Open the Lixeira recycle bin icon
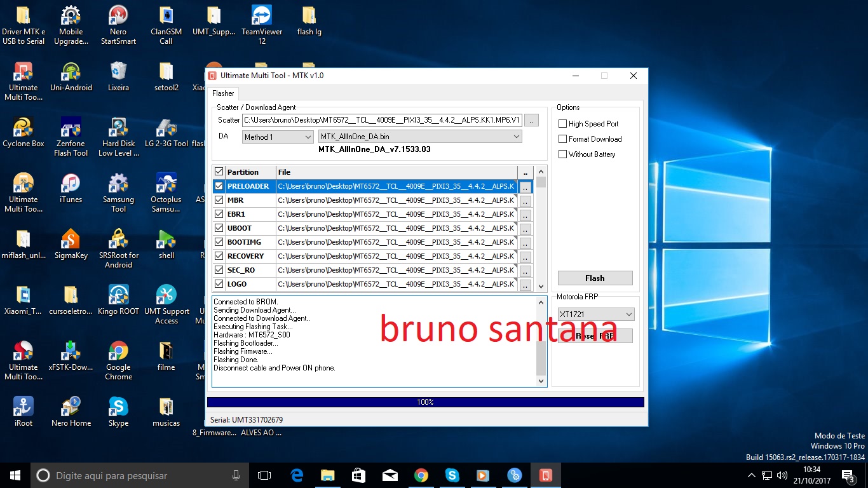Viewport: 868px width, 488px height. click(x=118, y=77)
